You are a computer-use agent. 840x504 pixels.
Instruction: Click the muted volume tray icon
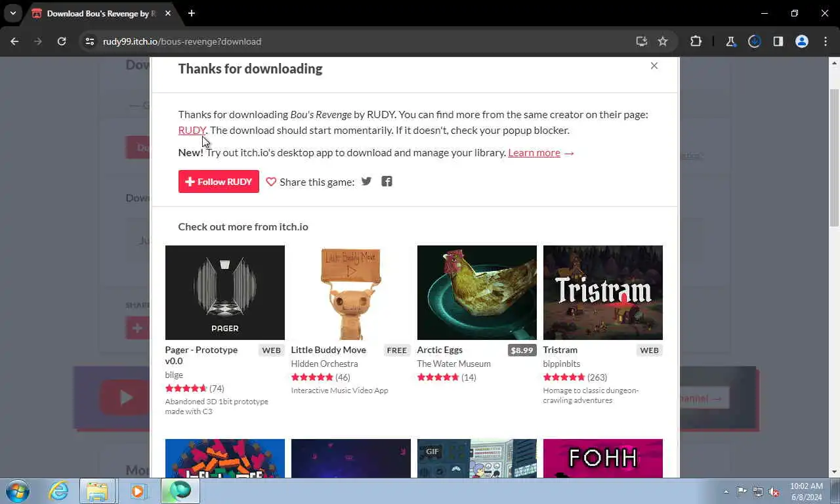pyautogui.click(x=774, y=492)
